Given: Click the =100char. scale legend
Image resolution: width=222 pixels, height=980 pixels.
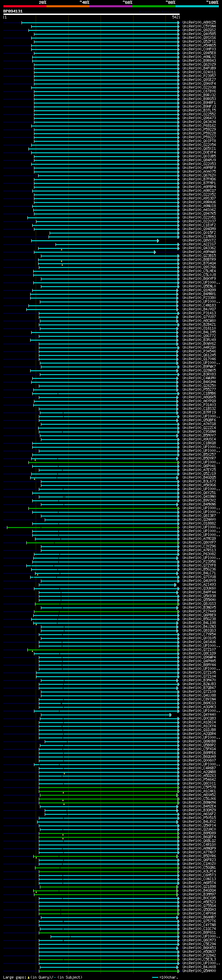Looking at the screenshot, I should point(165,977).
